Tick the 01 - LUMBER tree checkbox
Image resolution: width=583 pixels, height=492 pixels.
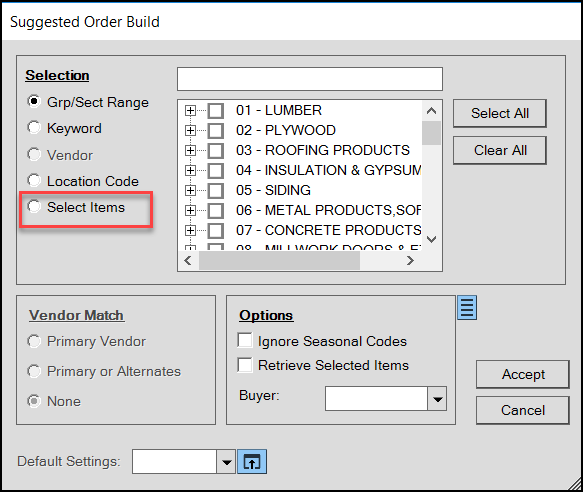216,110
